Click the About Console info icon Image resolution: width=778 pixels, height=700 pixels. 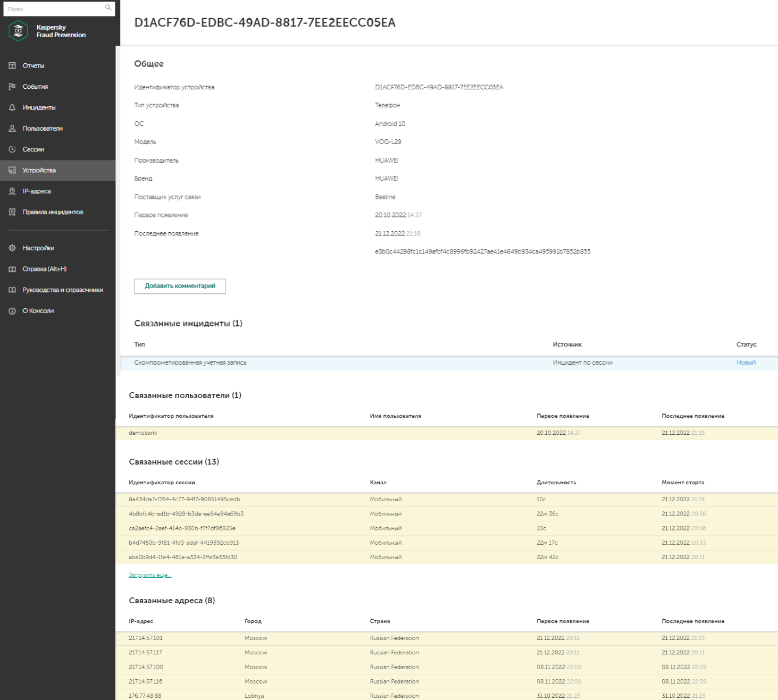click(x=12, y=311)
